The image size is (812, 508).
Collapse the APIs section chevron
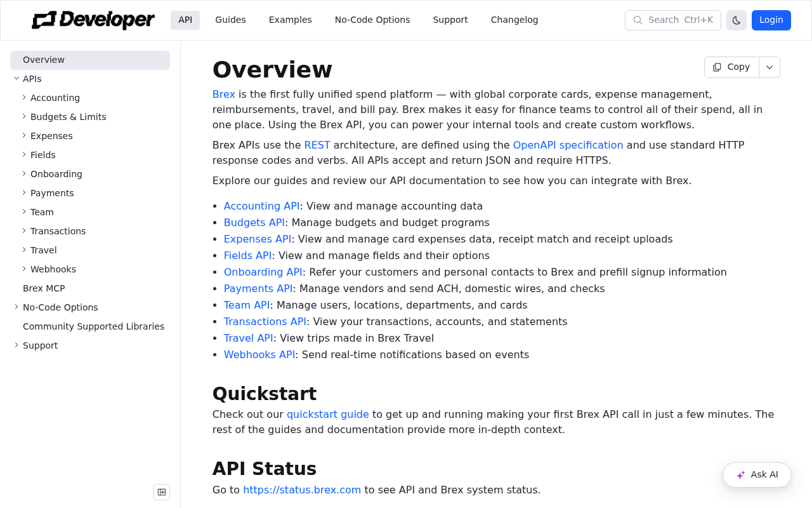point(16,78)
